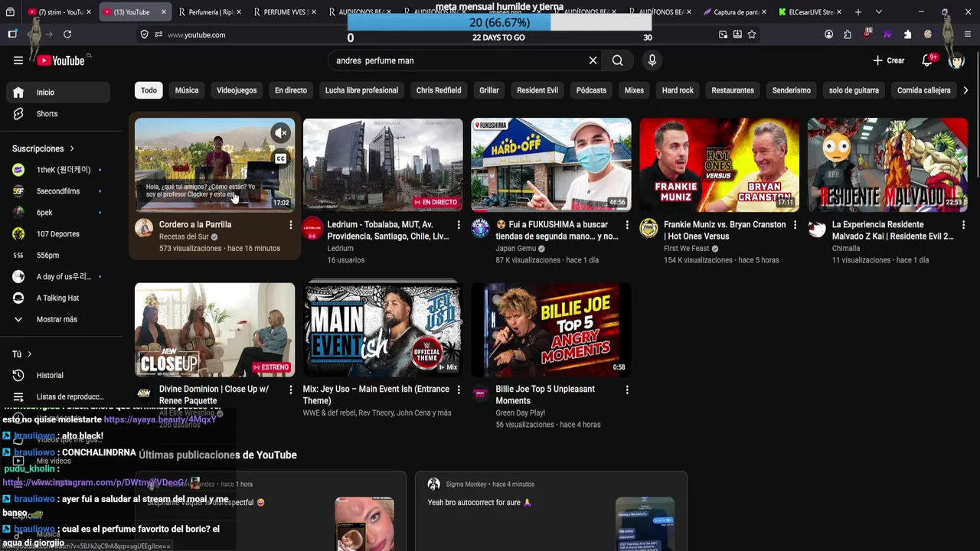
Task: Open a new browser tab
Action: [858, 12]
